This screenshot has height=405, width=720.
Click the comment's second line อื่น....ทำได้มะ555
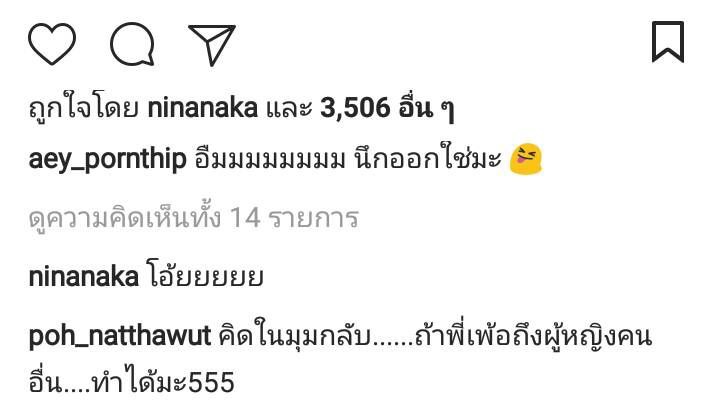point(131,381)
